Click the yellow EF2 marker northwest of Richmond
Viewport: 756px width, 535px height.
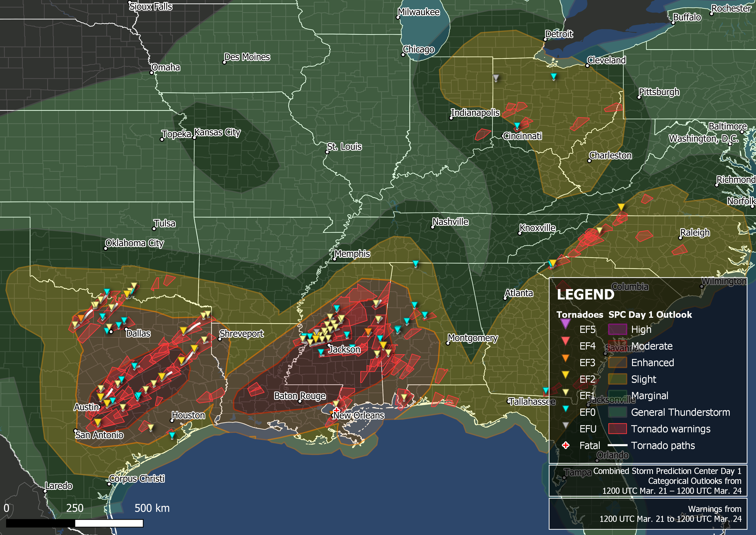pyautogui.click(x=621, y=207)
